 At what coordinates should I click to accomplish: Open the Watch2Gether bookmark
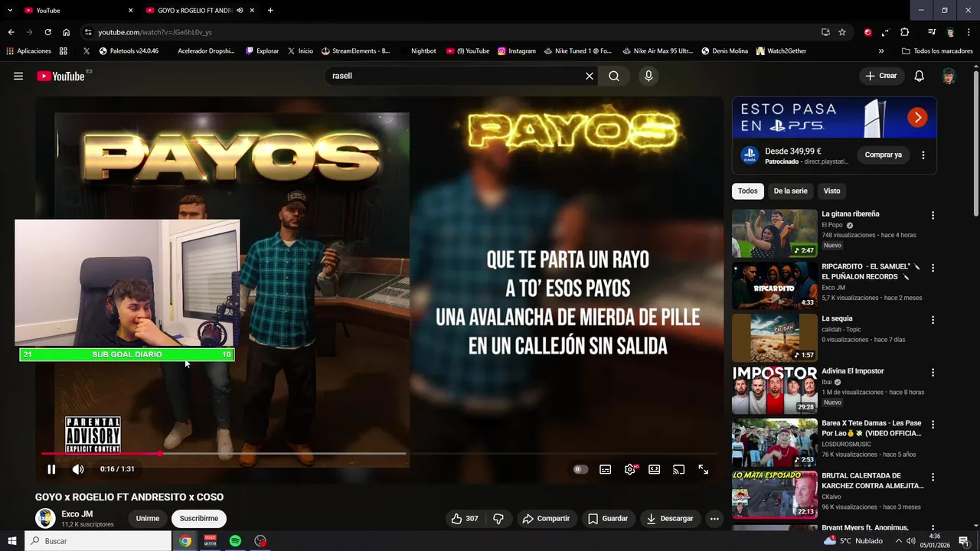pyautogui.click(x=781, y=51)
